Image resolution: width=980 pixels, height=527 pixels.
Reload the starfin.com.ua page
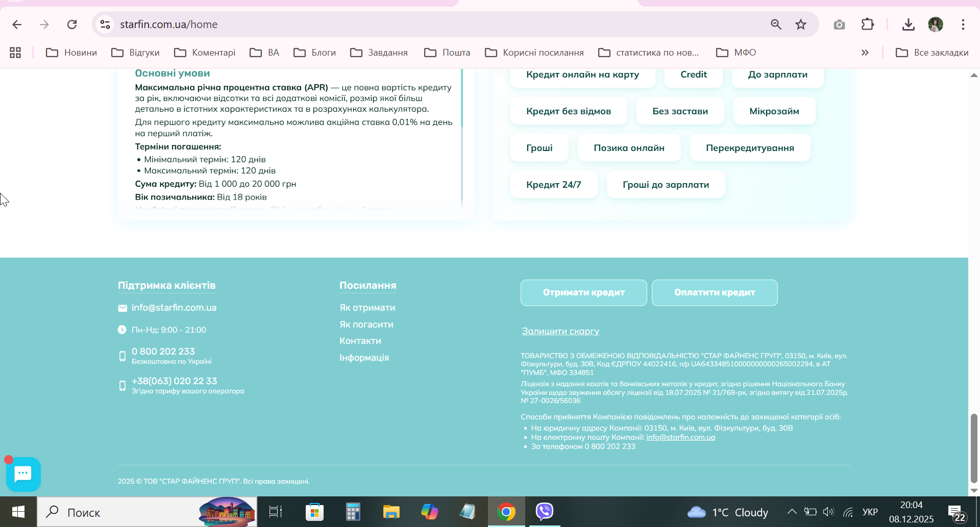[x=72, y=24]
